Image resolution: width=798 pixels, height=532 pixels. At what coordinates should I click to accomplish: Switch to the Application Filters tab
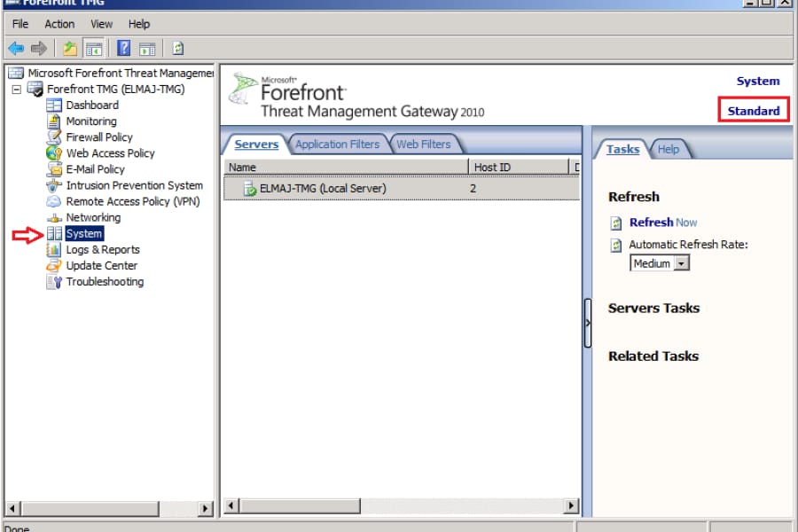click(x=338, y=144)
